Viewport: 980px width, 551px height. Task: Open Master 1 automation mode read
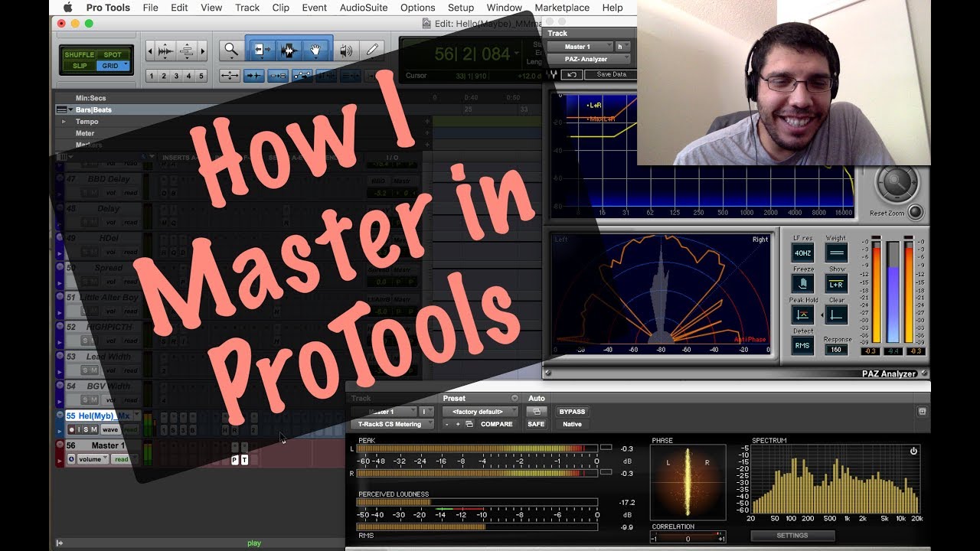point(124,459)
